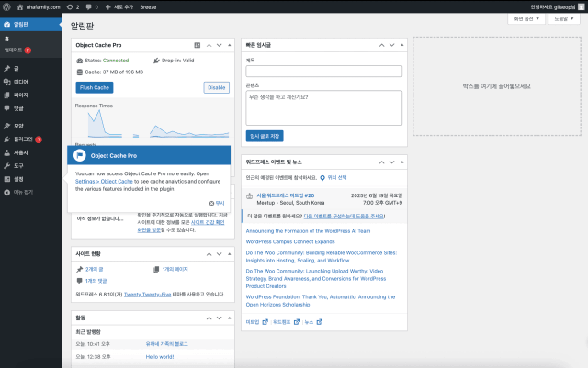The width and height of the screenshot is (588, 368).
Task: Open the 플러그인 plugins menu
Action: [30, 139]
